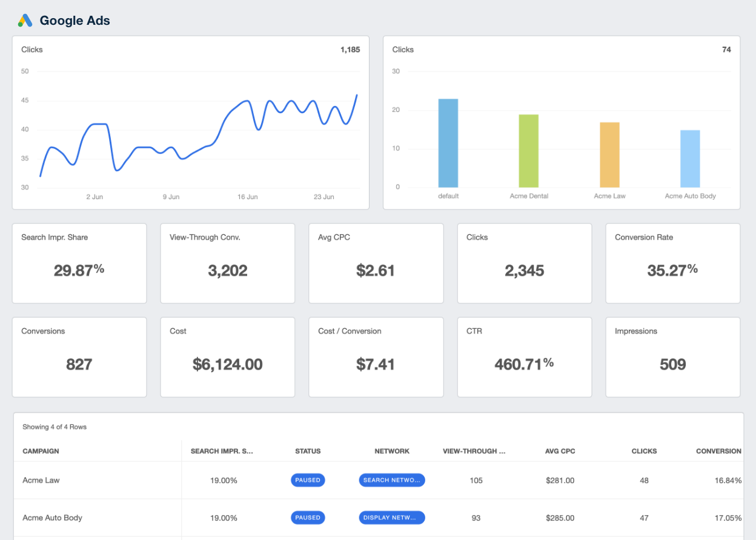This screenshot has width=756, height=540.
Task: Sort by the AVG CPC column header
Action: [560, 451]
